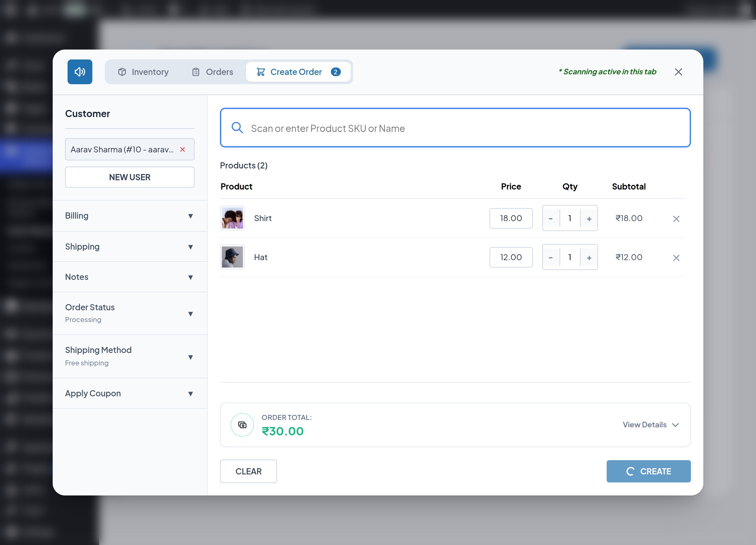This screenshot has height=545, width=756.
Task: Click the order total payment icon
Action: pos(242,425)
